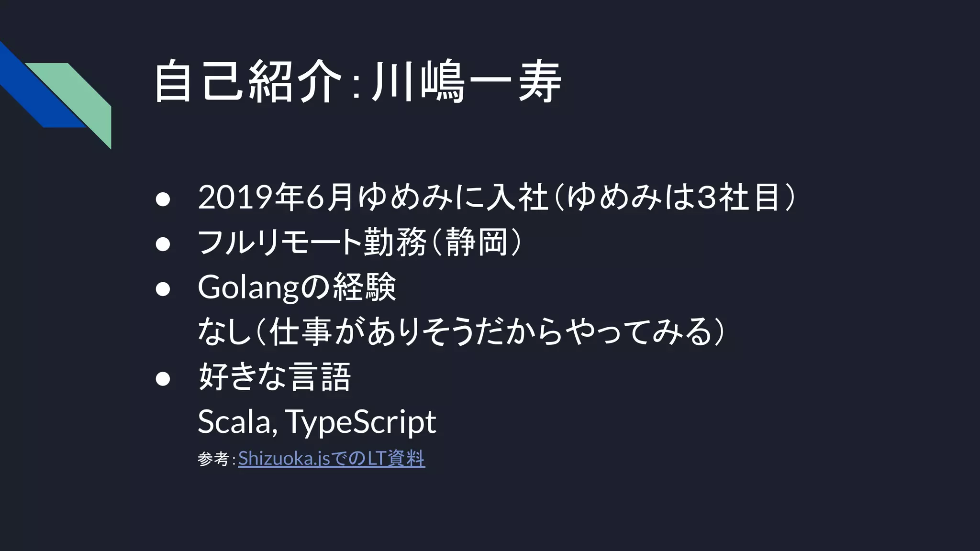Viewport: 980px width, 551px height.
Task: Click the first bullet dot marker
Action: 163,200
